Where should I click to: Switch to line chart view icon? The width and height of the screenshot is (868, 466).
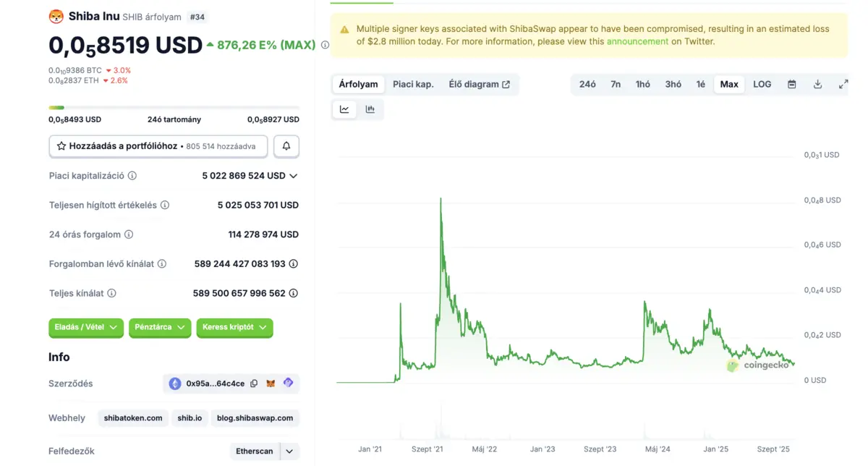pos(344,109)
